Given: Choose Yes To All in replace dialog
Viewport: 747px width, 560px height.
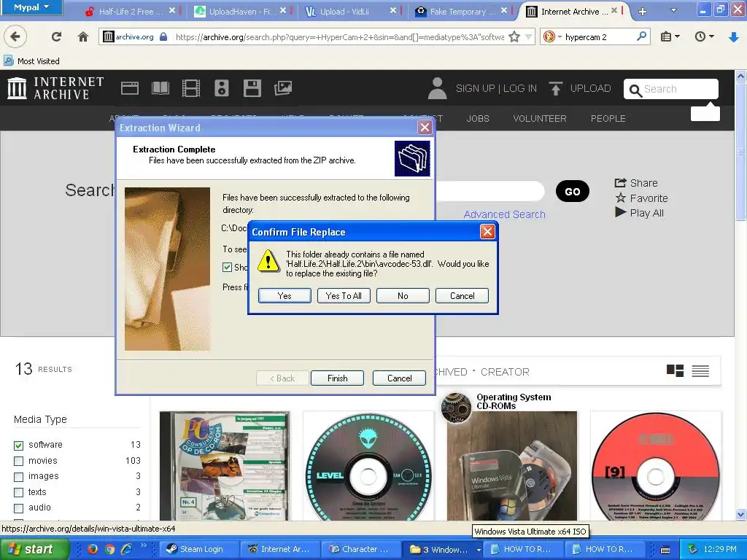Looking at the screenshot, I should pyautogui.click(x=344, y=296).
